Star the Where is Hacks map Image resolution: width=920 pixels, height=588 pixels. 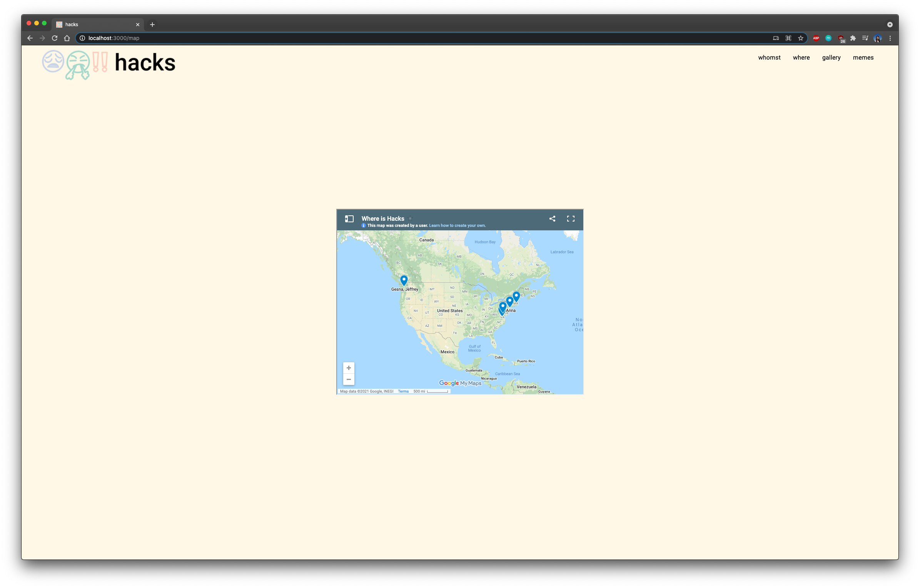pyautogui.click(x=410, y=218)
